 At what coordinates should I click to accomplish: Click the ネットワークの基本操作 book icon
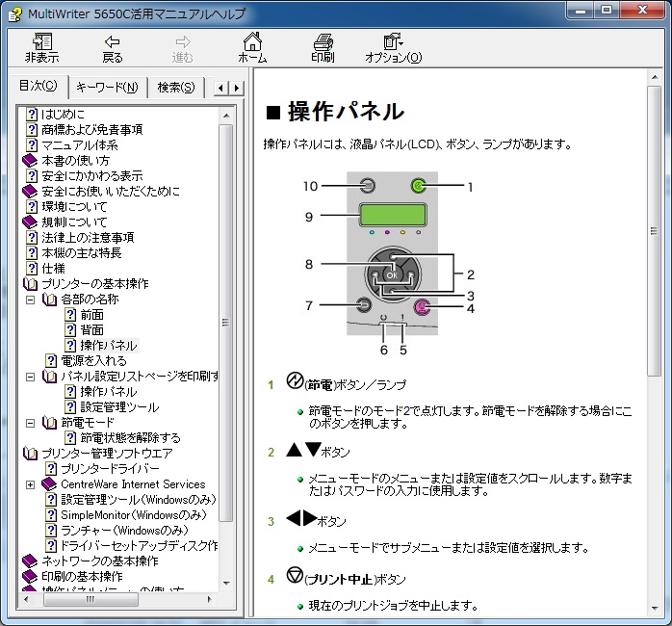(x=30, y=561)
